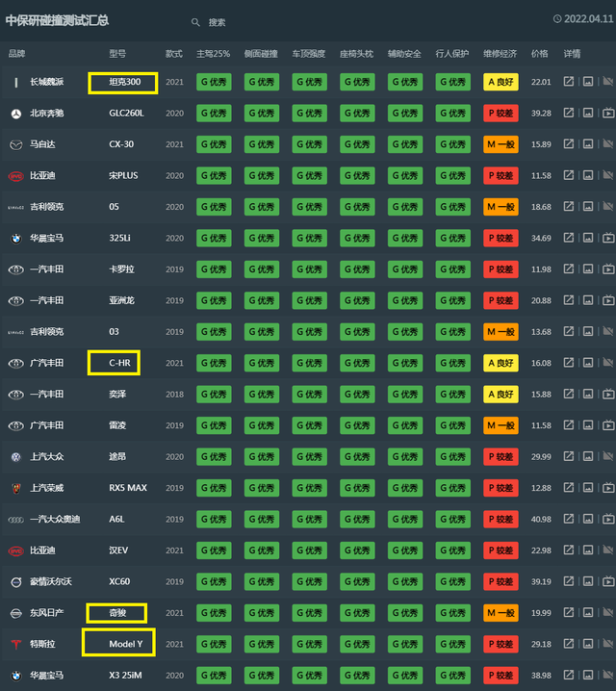Click the A 良好 badge in C-HR row
The height and width of the screenshot is (691, 616).
[500, 363]
